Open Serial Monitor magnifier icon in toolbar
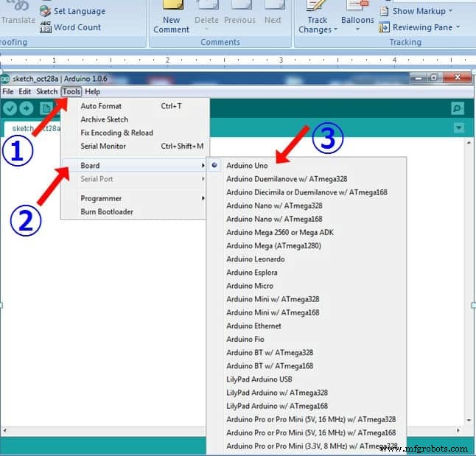Image resolution: width=476 pixels, height=456 pixels. point(458,108)
